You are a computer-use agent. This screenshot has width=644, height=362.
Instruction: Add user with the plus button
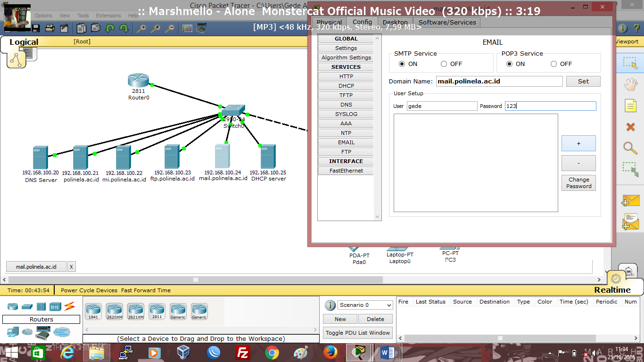578,143
